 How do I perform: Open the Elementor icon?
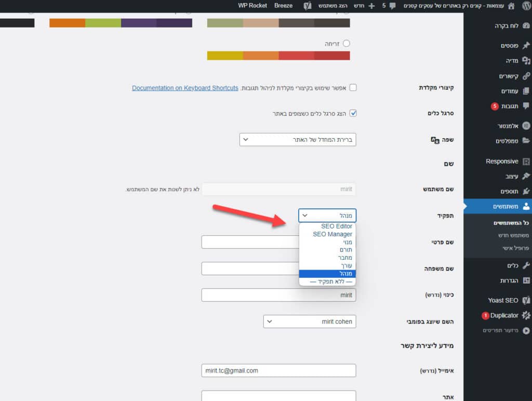click(x=526, y=126)
